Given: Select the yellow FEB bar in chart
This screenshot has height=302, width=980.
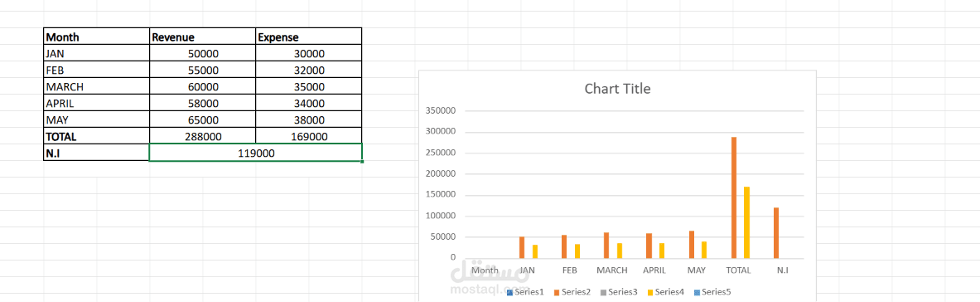Looking at the screenshot, I should point(577,251).
